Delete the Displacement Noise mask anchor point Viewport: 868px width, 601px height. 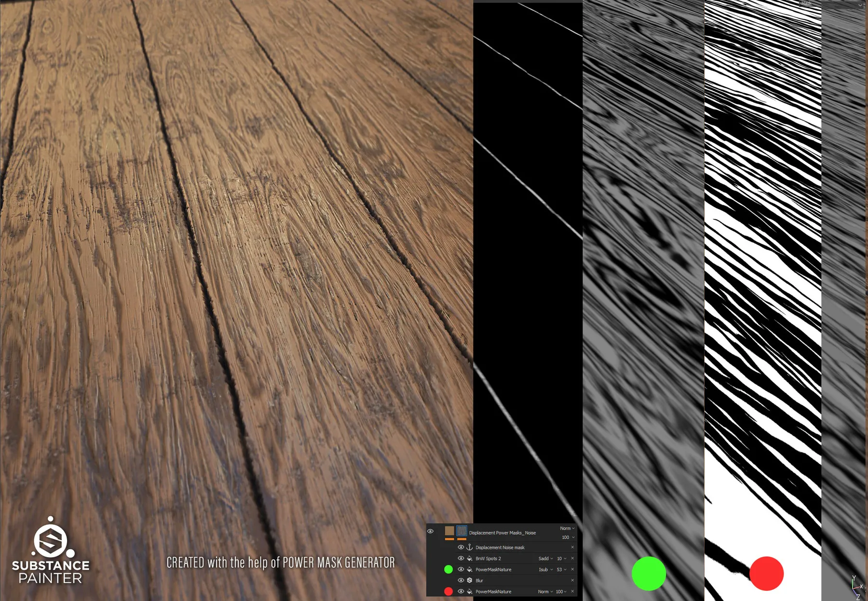pyautogui.click(x=572, y=547)
